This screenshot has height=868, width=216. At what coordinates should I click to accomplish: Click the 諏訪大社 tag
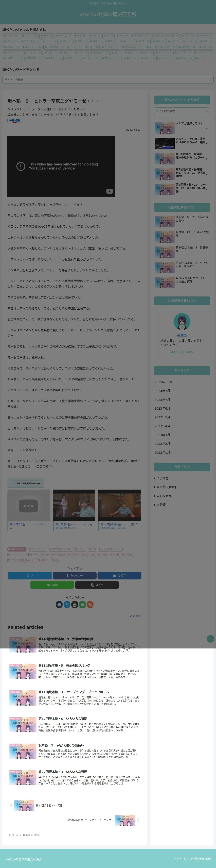click(x=44, y=560)
